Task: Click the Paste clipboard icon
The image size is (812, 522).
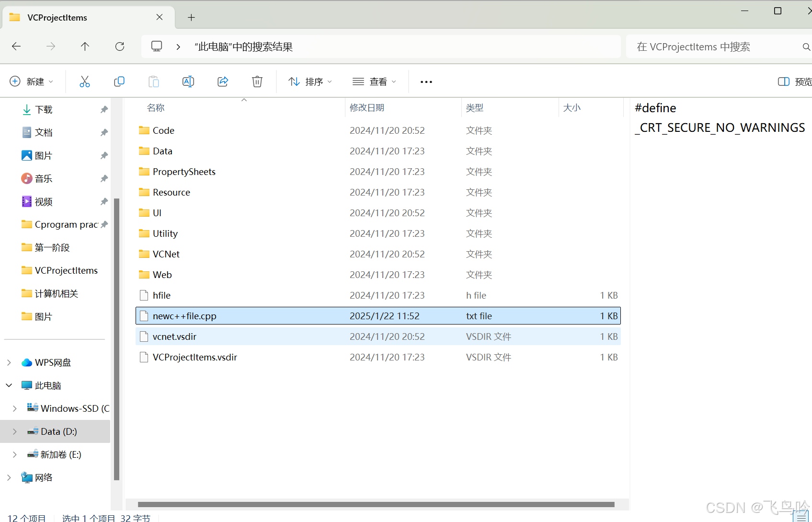Action: [154, 81]
